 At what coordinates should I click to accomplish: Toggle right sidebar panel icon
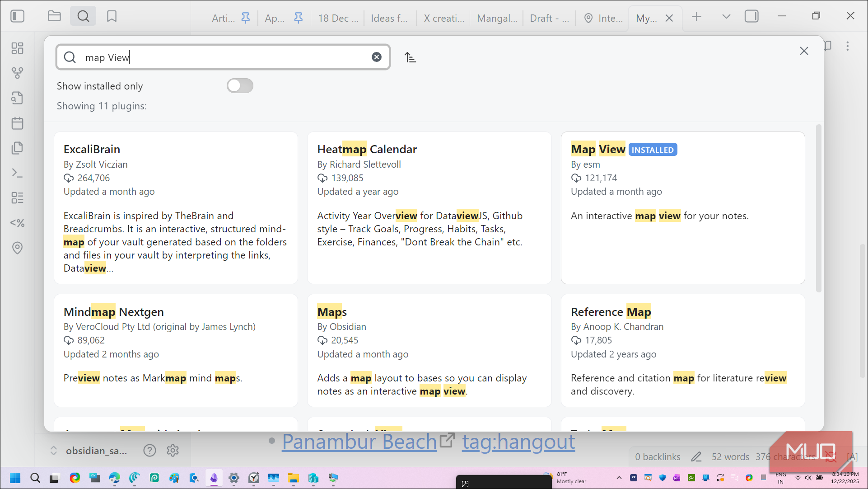click(x=751, y=17)
